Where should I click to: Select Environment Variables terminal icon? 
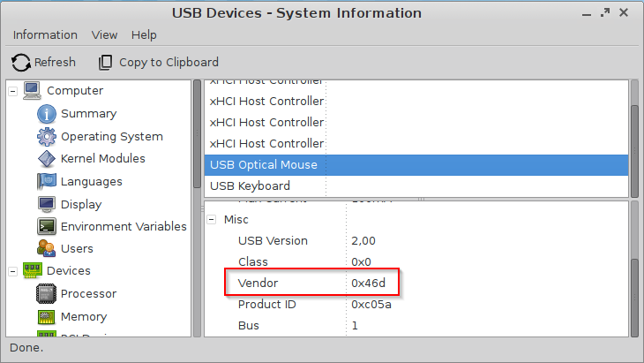(x=47, y=227)
